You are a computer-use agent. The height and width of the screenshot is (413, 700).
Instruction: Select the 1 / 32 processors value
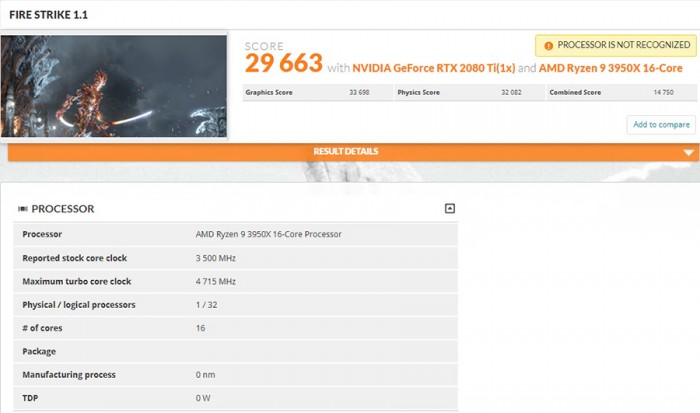point(206,305)
